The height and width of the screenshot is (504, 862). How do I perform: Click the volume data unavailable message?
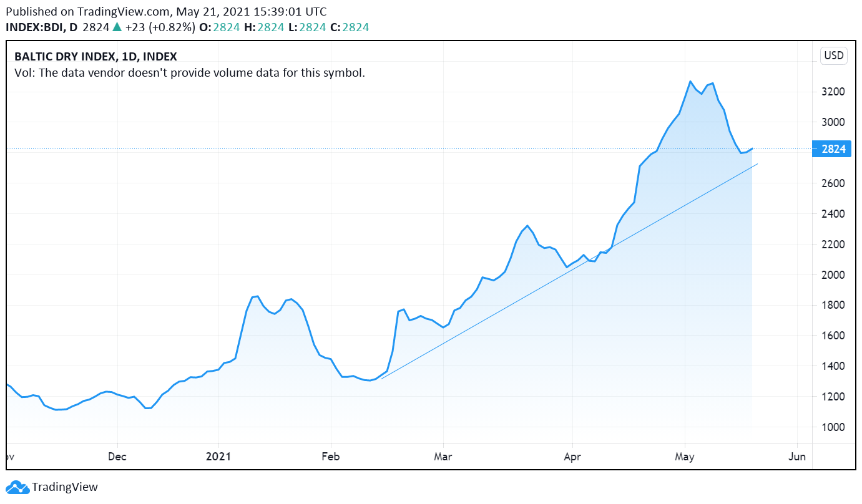click(x=189, y=72)
